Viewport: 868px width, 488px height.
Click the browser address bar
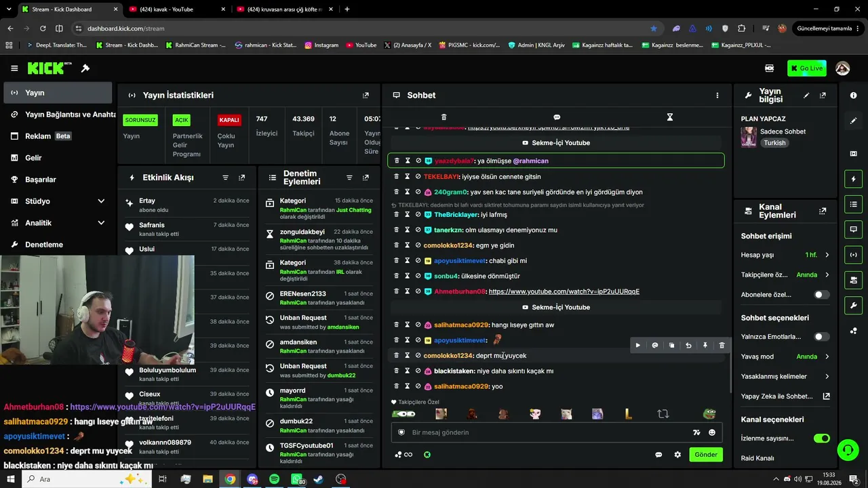click(x=366, y=28)
